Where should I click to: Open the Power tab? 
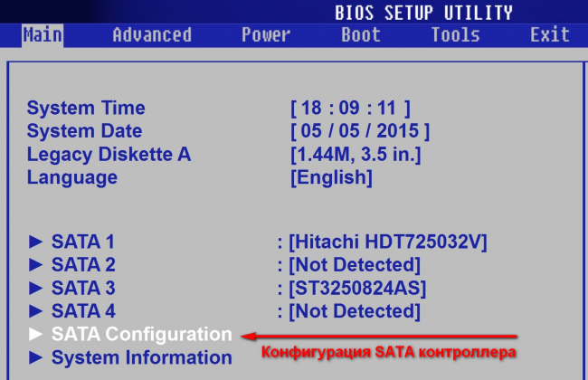tap(266, 35)
